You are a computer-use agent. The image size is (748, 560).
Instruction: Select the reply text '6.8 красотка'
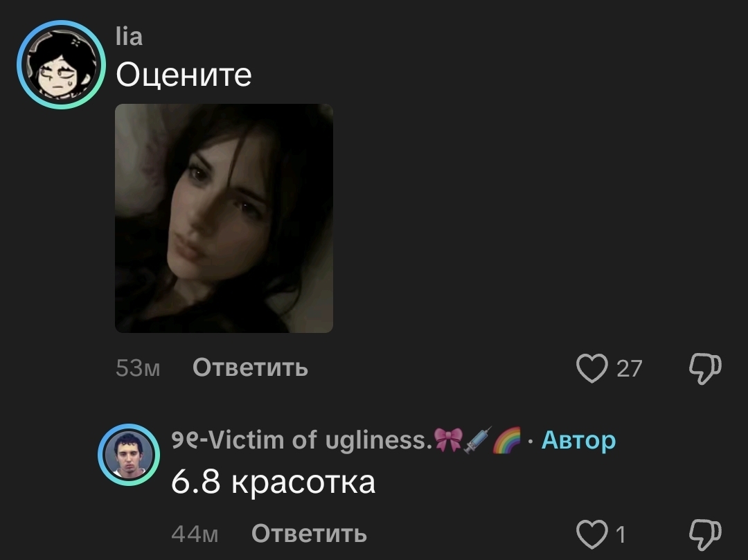(x=273, y=482)
